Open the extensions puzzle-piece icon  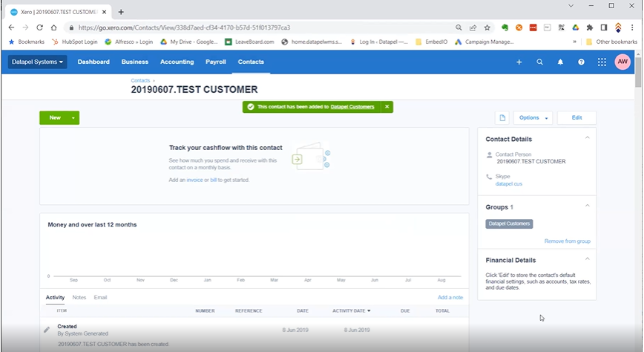pos(590,27)
